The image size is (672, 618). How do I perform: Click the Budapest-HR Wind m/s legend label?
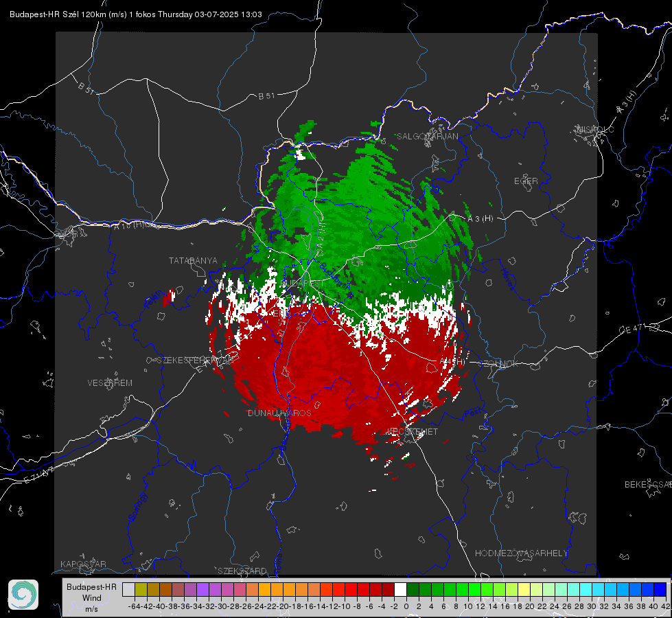point(91,598)
